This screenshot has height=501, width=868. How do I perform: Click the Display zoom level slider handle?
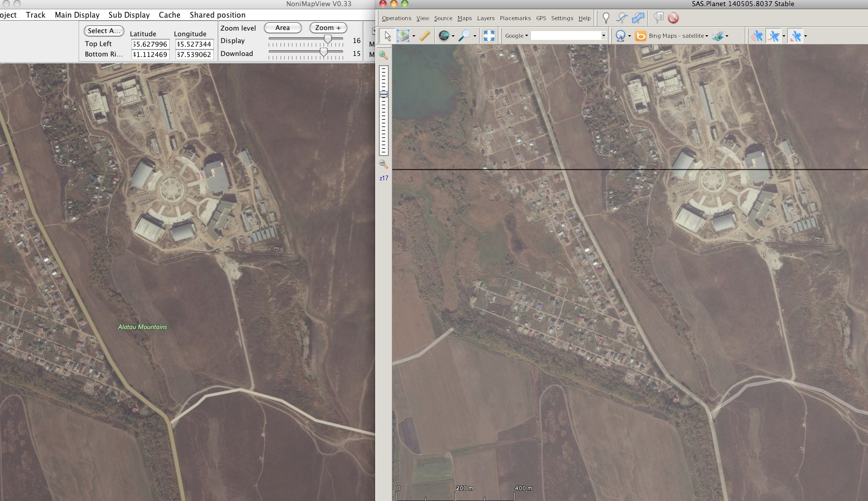coord(328,39)
